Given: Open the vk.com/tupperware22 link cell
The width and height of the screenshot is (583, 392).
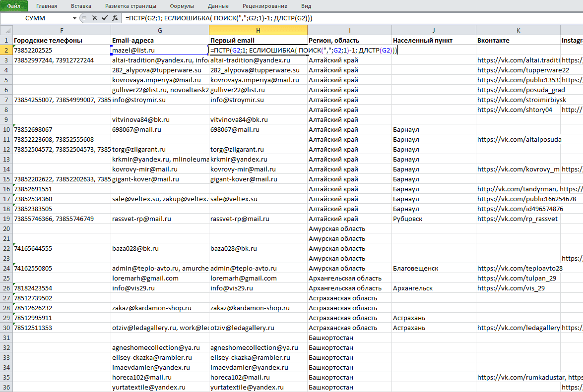Looking at the screenshot, I should point(518,70).
